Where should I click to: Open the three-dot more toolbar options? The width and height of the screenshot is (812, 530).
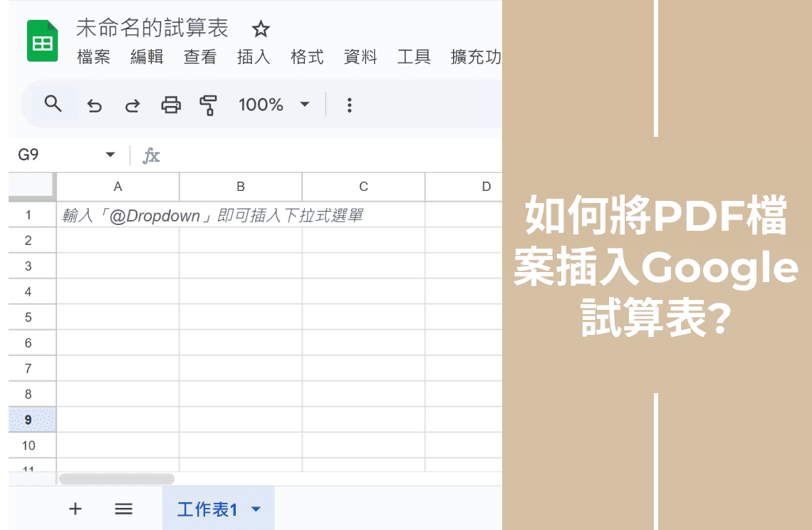point(350,105)
